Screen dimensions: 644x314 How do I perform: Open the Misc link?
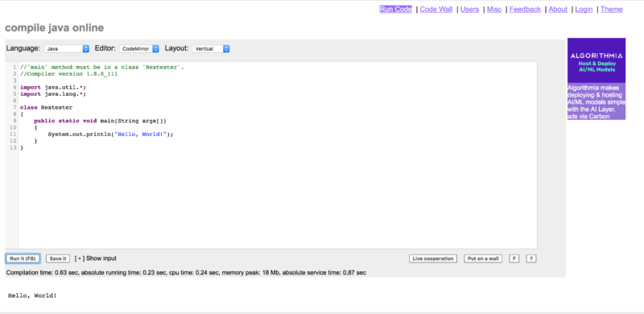tap(494, 10)
